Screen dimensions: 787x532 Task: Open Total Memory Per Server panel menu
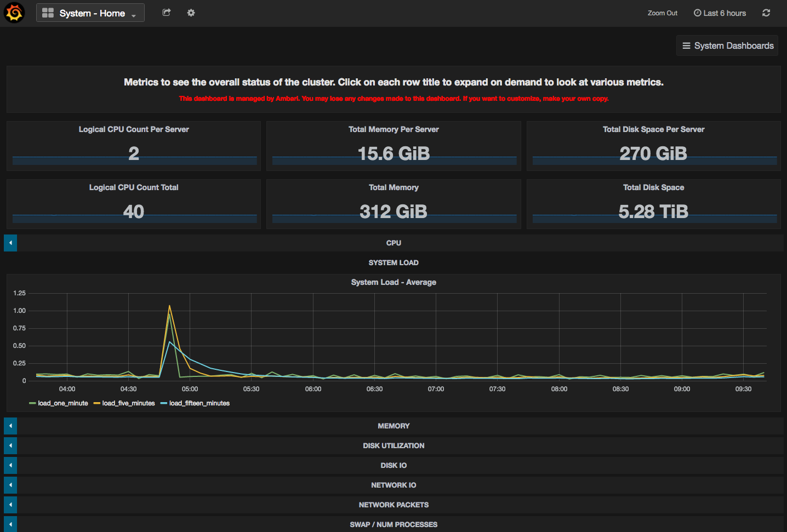point(394,129)
